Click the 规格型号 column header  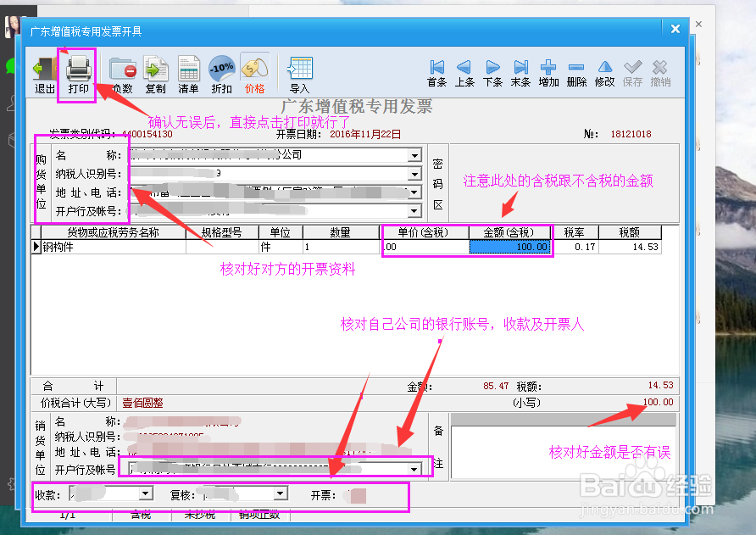tap(222, 232)
